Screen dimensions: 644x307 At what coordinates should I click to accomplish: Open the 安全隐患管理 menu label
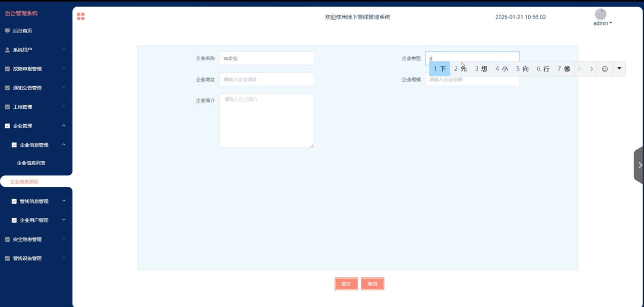tap(27, 240)
